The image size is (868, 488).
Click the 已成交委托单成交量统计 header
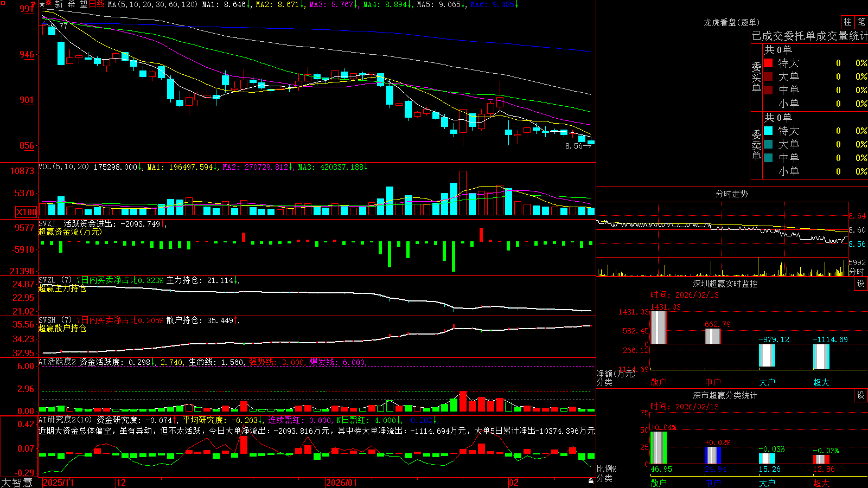(x=809, y=36)
